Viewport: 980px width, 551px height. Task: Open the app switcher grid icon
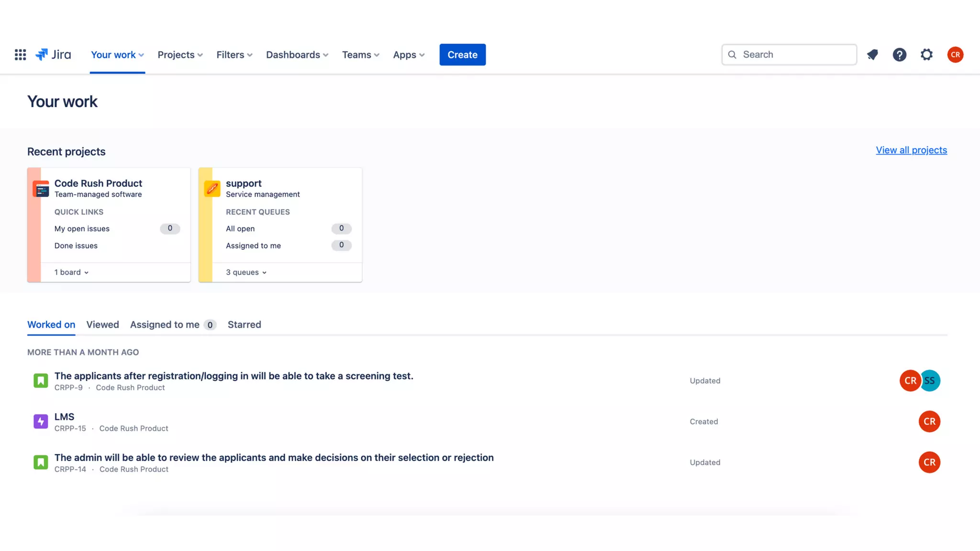pos(20,55)
